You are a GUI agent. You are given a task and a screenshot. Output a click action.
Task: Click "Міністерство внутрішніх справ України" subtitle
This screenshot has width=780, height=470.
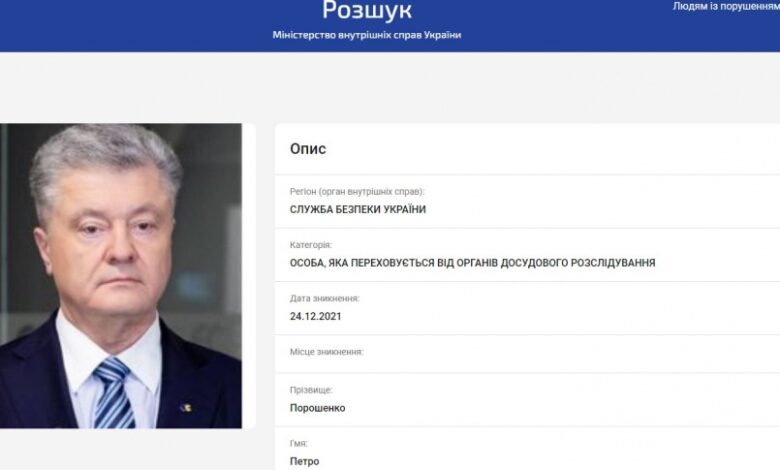[367, 35]
